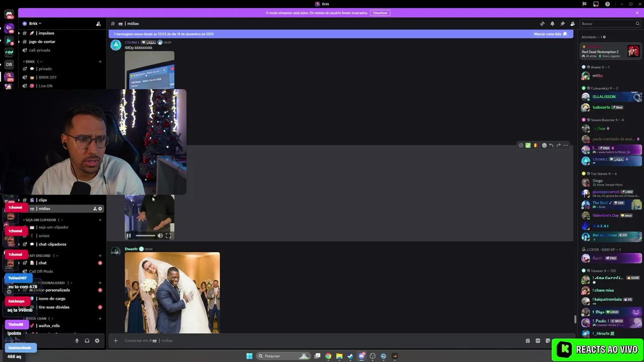This screenshot has width=644, height=362.
Task: Add reaction smiley icon on message
Action: (x=544, y=145)
